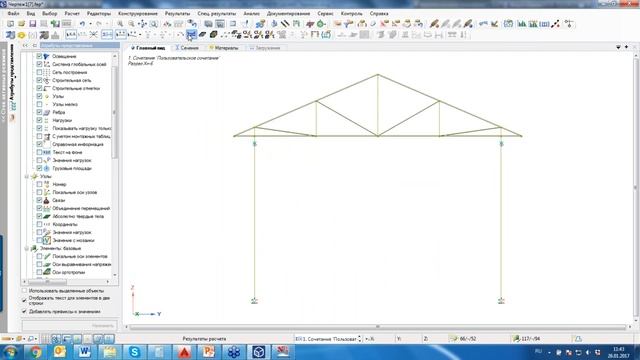Image resolution: width=640 pixels, height=360 pixels.
Task: Click the red-dotted line icon at toolbar right
Action: [555, 24]
